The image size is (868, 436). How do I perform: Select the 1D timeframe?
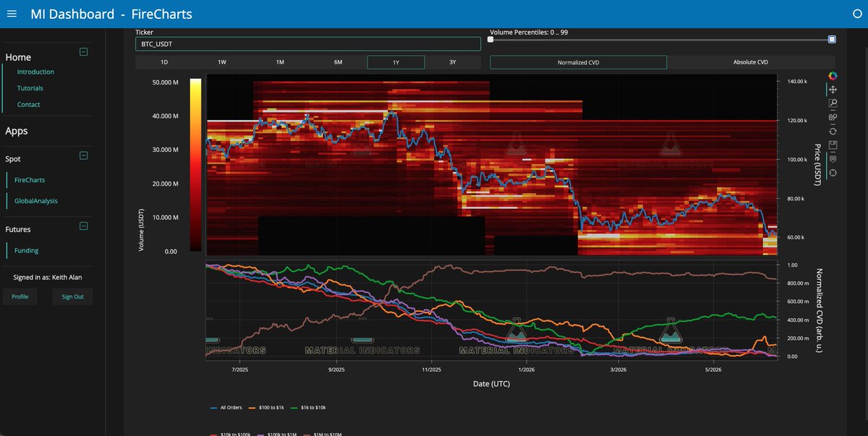coord(164,62)
